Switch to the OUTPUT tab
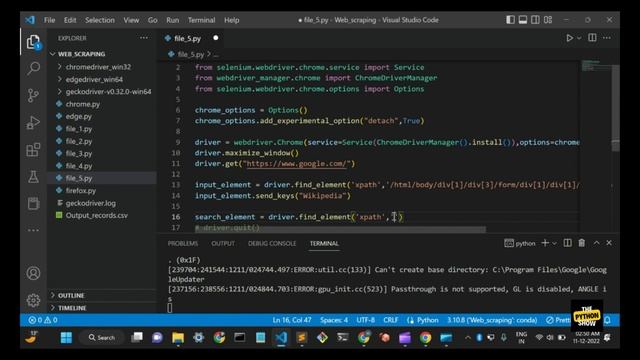This screenshot has height=360, width=640. point(223,243)
